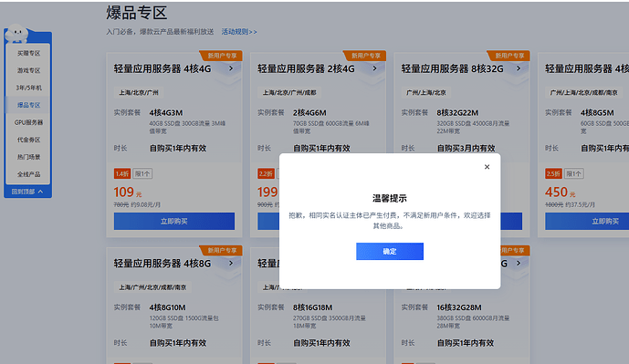Screen dimensions: 629x364
Task: Click 4核4G3M package text
Action: (166, 113)
